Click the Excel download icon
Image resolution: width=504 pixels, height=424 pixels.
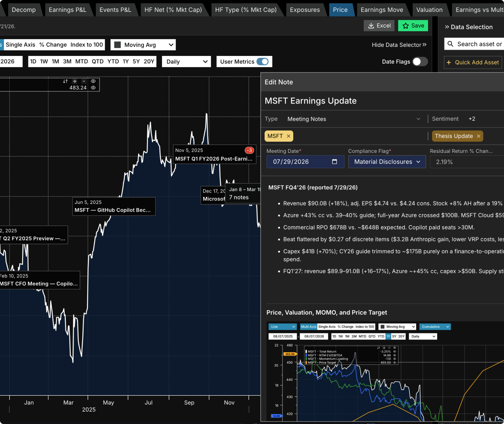(x=371, y=26)
